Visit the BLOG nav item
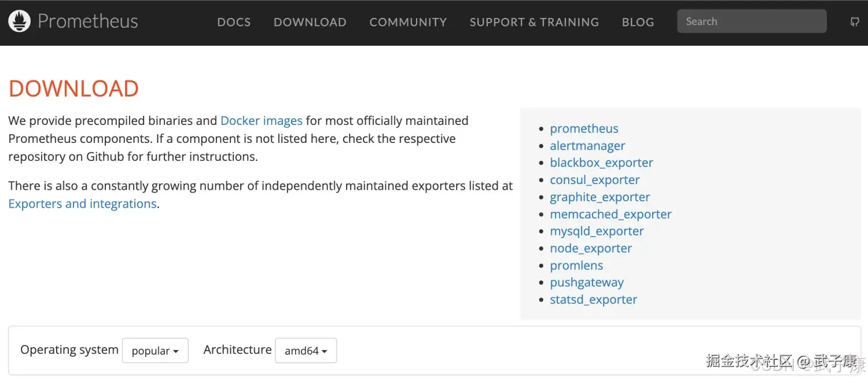 [x=638, y=22]
